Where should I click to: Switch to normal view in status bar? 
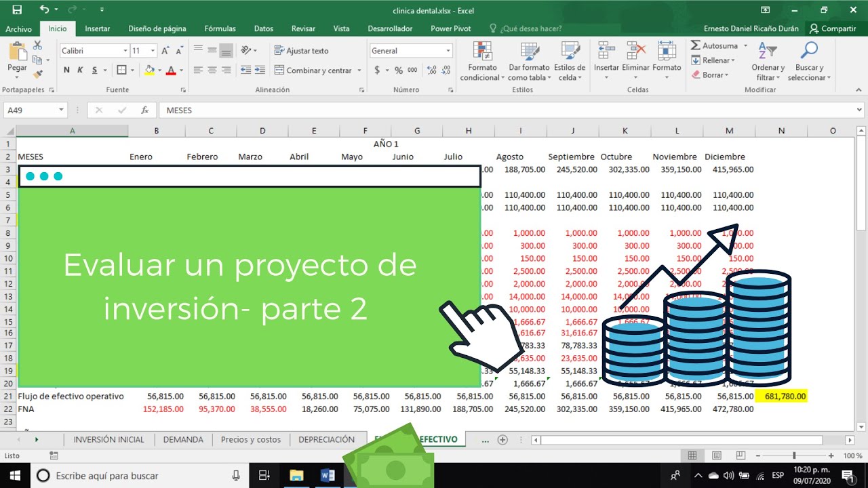click(692, 455)
